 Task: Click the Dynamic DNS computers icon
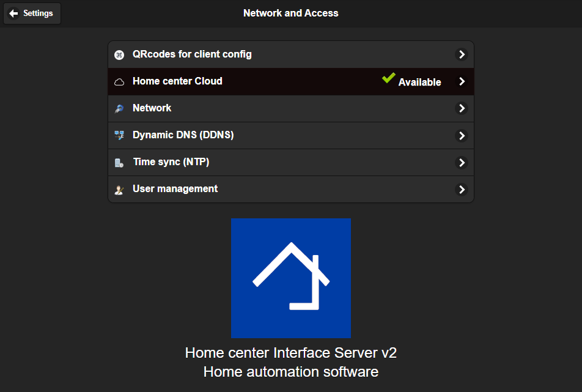click(x=119, y=136)
